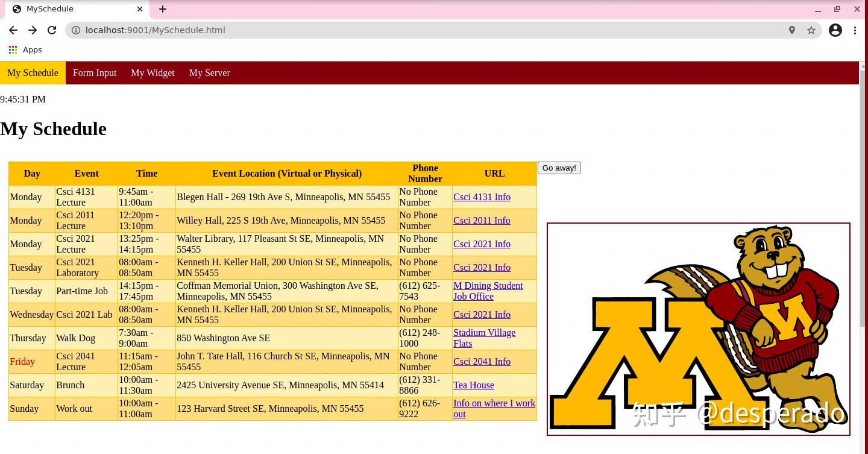The height and width of the screenshot is (454, 868).
Task: Open Csci 2021 Info link for Tuesday
Action: (482, 268)
